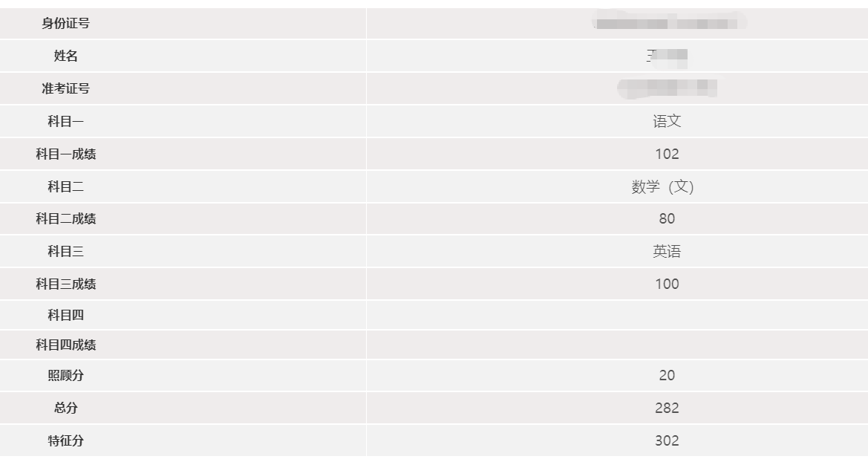Select the 数学 (文) subject value
Viewport: 868px width, 459px height.
point(662,187)
